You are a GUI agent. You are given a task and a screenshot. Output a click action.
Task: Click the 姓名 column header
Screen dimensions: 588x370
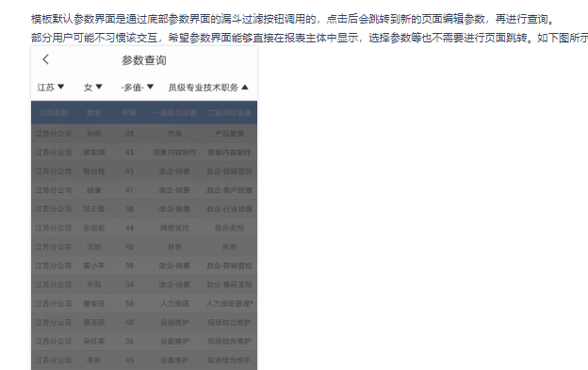coord(93,113)
